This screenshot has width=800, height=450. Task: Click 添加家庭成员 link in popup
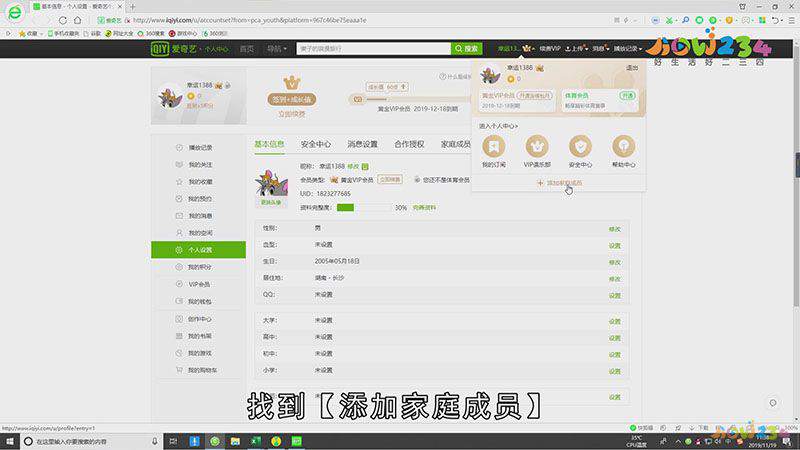click(559, 183)
